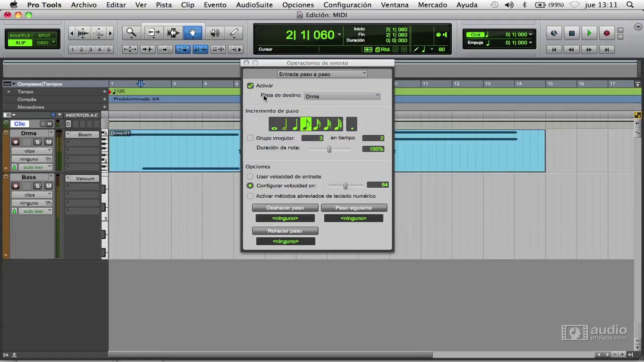644x362 pixels.
Task: Choose the eighth note step increment
Action: 306,124
